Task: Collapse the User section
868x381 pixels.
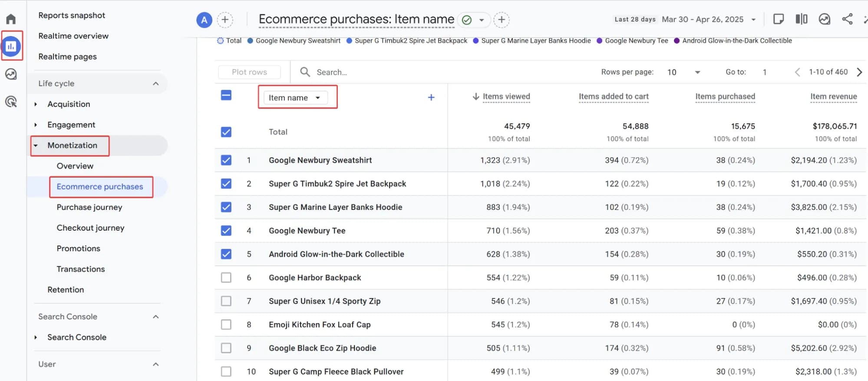Action: 155,364
